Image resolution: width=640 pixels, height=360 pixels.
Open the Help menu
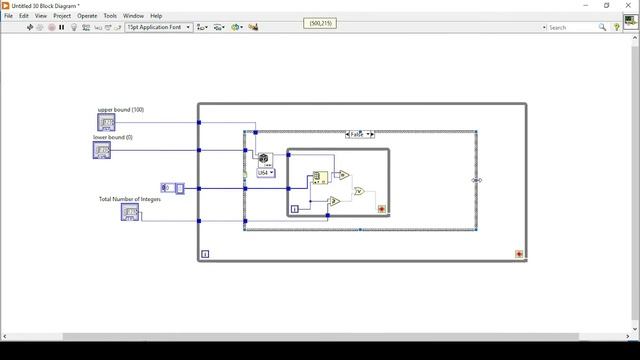156,16
